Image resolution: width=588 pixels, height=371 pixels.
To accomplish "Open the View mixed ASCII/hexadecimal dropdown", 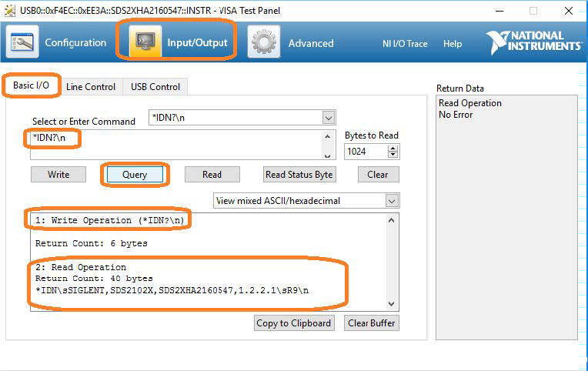I will click(x=392, y=201).
